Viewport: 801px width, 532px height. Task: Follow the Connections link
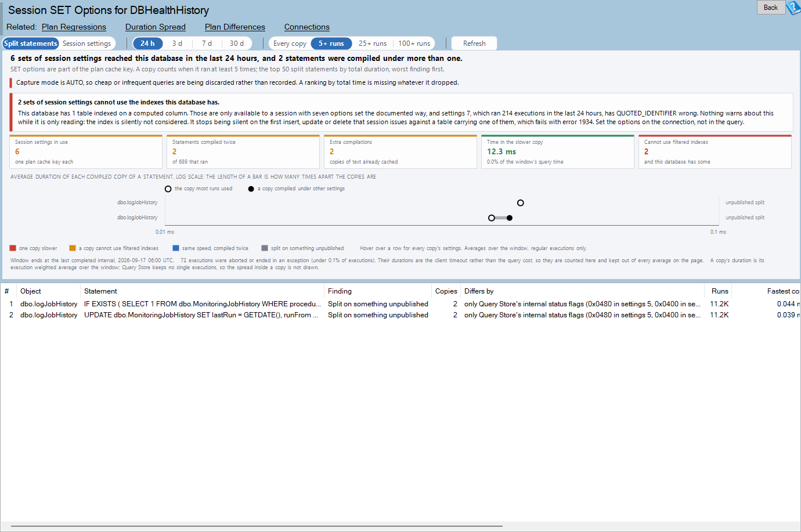(307, 27)
